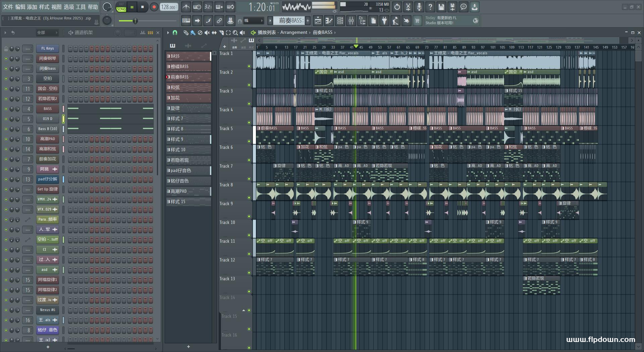Open the snap setting dropdown 线
This screenshot has width=644, height=352.
point(253,21)
